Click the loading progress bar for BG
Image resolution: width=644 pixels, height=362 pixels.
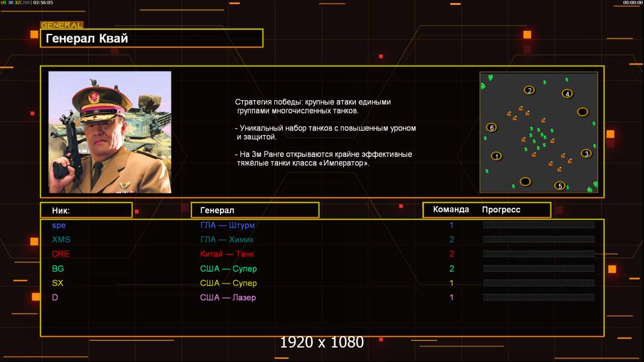point(539,268)
